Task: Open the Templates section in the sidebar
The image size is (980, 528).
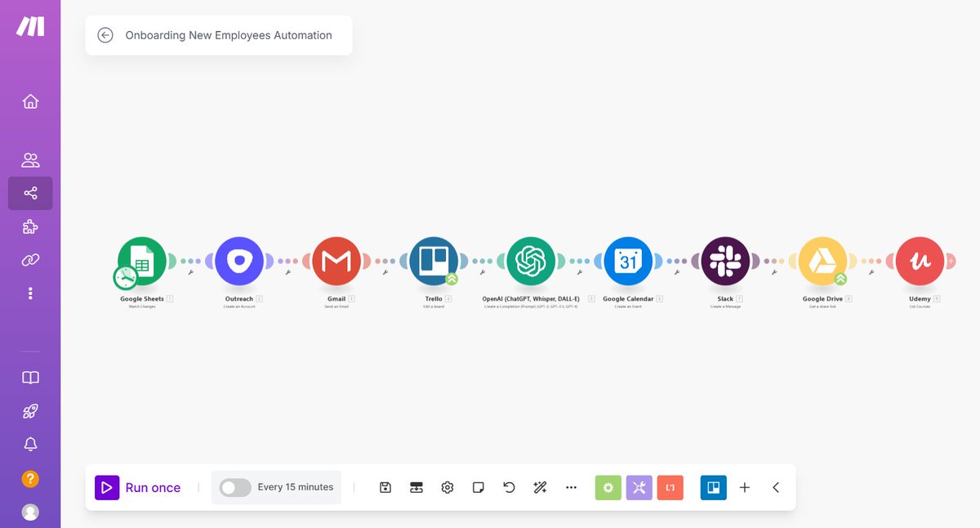Action: [x=30, y=226]
